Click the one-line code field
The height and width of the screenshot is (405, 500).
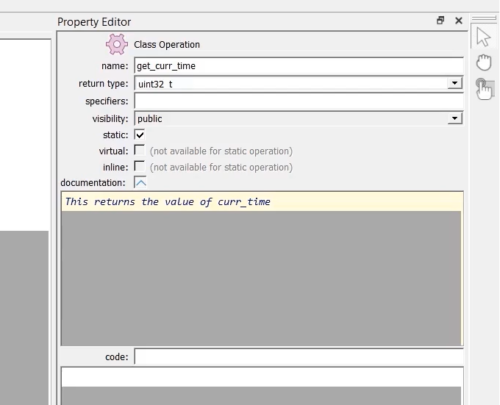pyautogui.click(x=299, y=356)
